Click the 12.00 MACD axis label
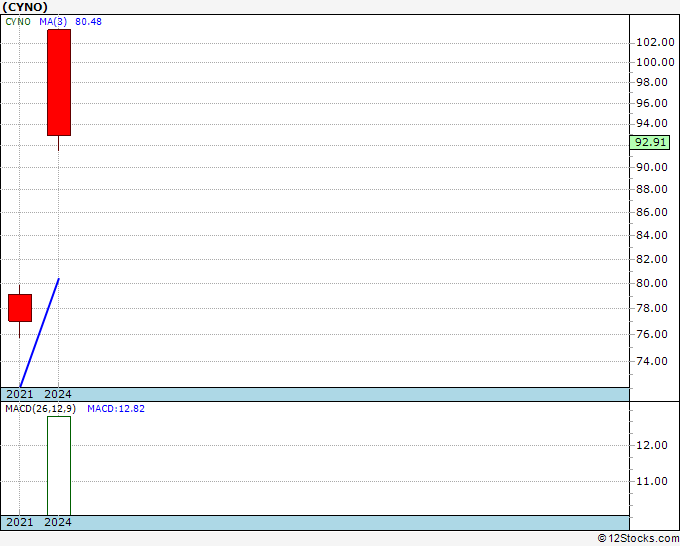 (x=651, y=445)
